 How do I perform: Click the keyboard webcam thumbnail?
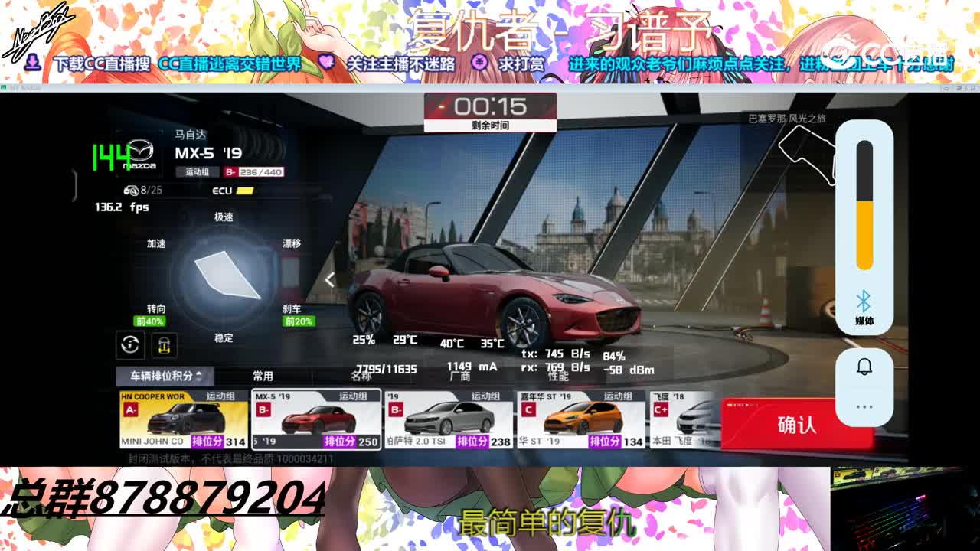pyautogui.click(x=905, y=508)
